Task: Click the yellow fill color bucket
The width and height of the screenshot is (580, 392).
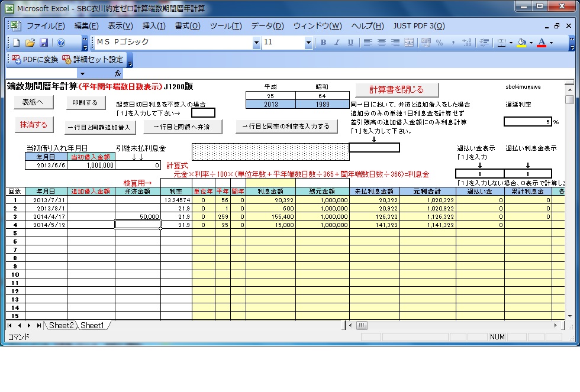Action: (521, 43)
